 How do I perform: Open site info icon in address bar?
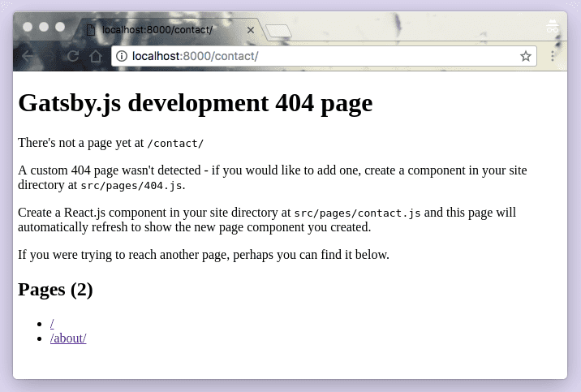coord(121,56)
